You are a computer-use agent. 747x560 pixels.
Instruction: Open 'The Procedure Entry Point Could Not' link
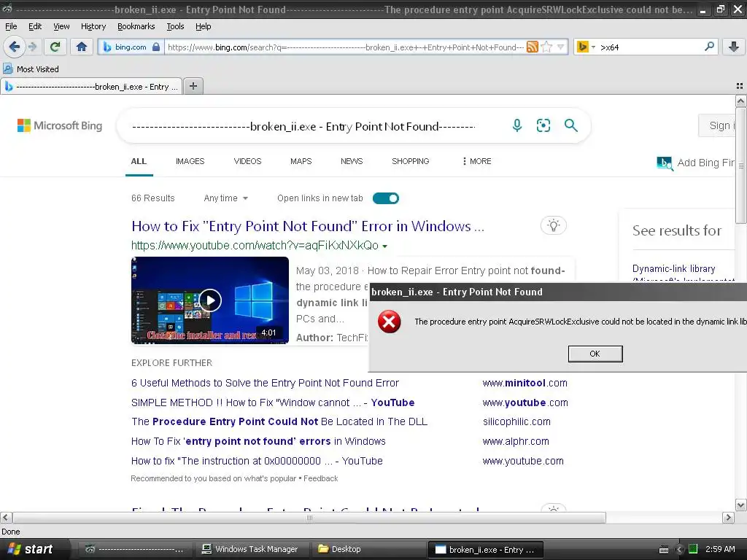click(x=279, y=421)
